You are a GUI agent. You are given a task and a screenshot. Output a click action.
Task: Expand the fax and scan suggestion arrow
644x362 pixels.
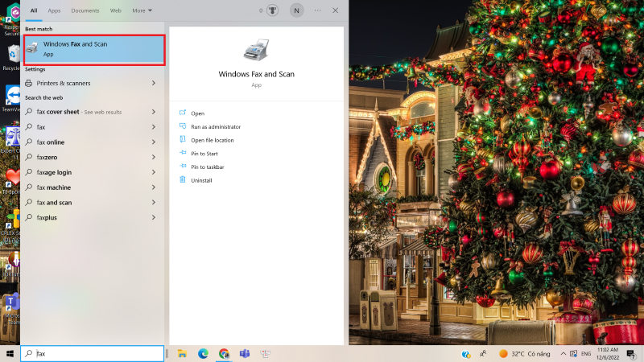tap(154, 203)
